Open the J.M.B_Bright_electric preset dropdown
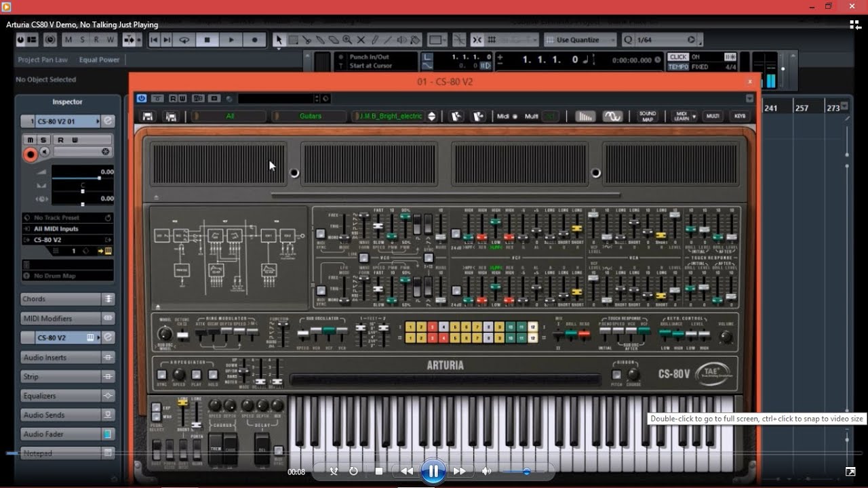Screen dimensions: 868x488 point(431,117)
